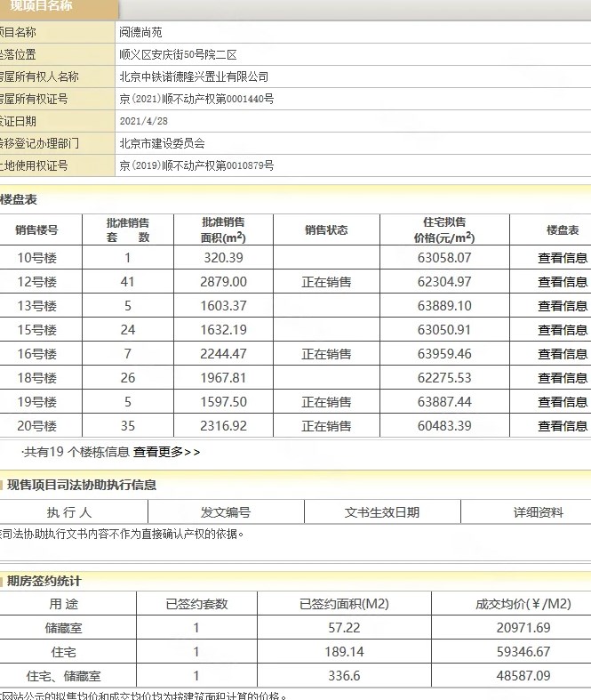Click the 楼盘表 section heading

(x=20, y=199)
